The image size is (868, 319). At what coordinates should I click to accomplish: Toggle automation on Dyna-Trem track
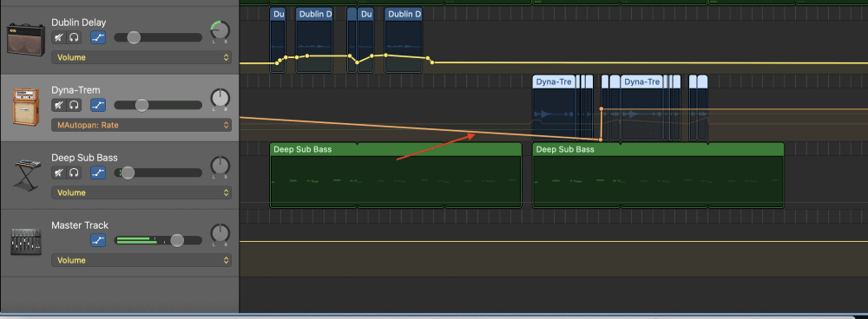click(x=98, y=105)
